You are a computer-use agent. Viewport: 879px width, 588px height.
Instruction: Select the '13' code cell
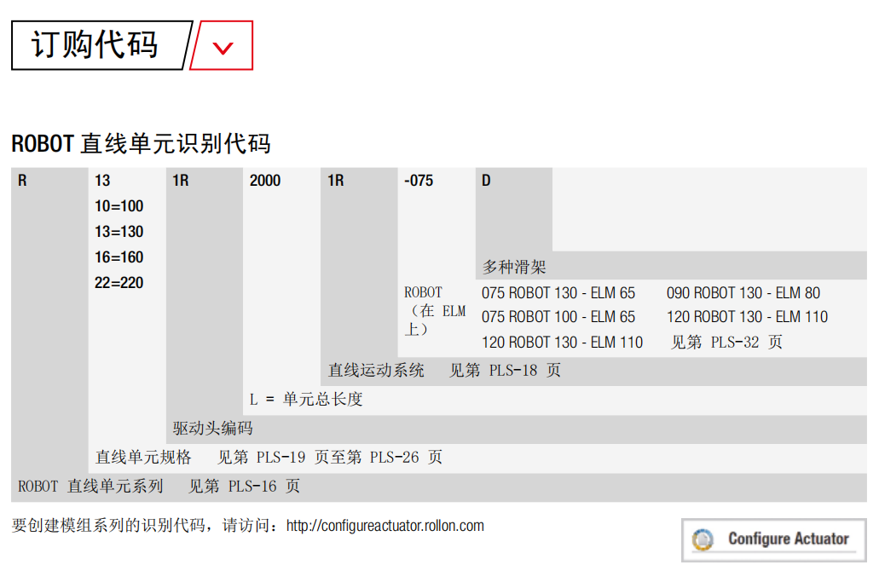[102, 181]
